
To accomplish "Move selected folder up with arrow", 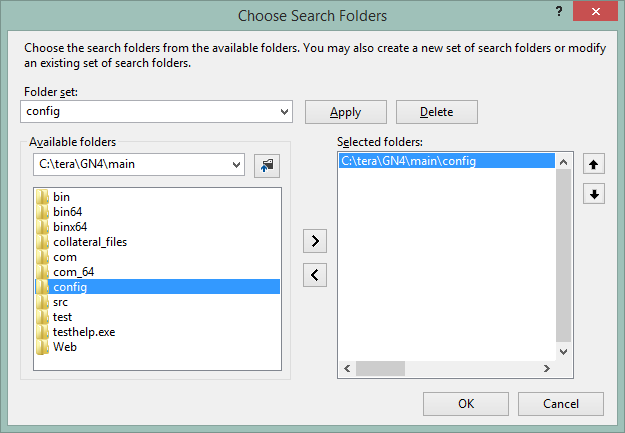I will [594, 164].
